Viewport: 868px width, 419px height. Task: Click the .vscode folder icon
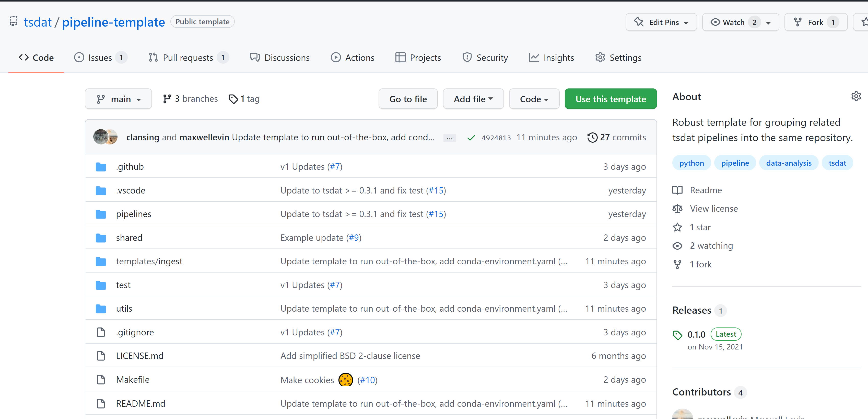[101, 190]
